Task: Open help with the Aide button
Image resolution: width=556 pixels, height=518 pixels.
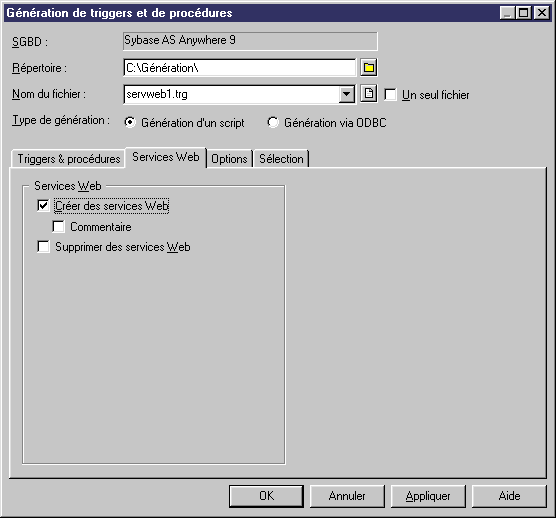Action: point(509,496)
